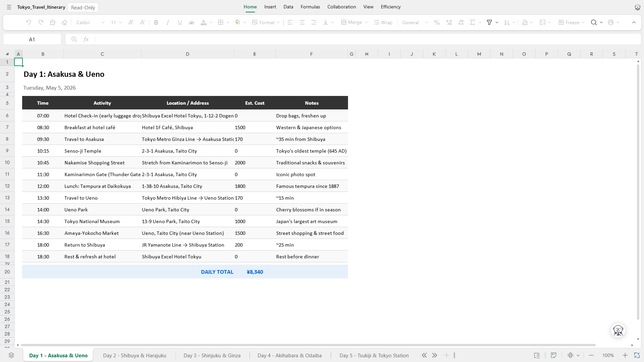Click the previous sheets double-arrow
Image resolution: width=644 pixels, height=362 pixels.
pos(424,355)
